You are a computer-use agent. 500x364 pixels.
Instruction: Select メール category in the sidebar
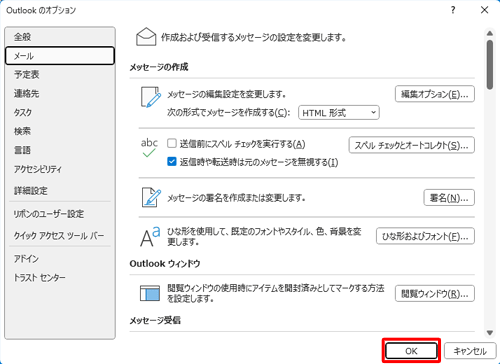tap(60, 56)
